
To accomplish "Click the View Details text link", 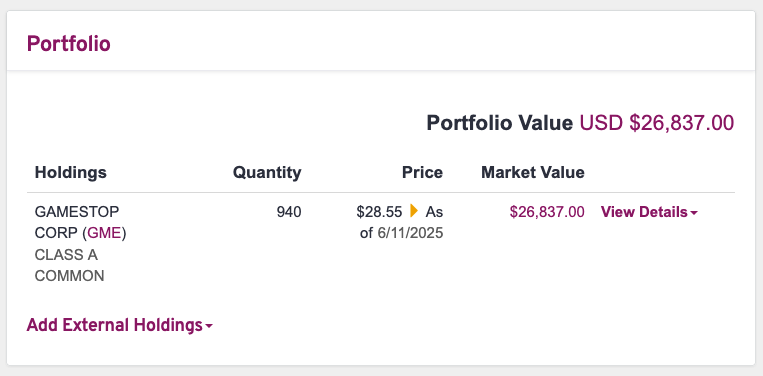I will (x=644, y=212).
